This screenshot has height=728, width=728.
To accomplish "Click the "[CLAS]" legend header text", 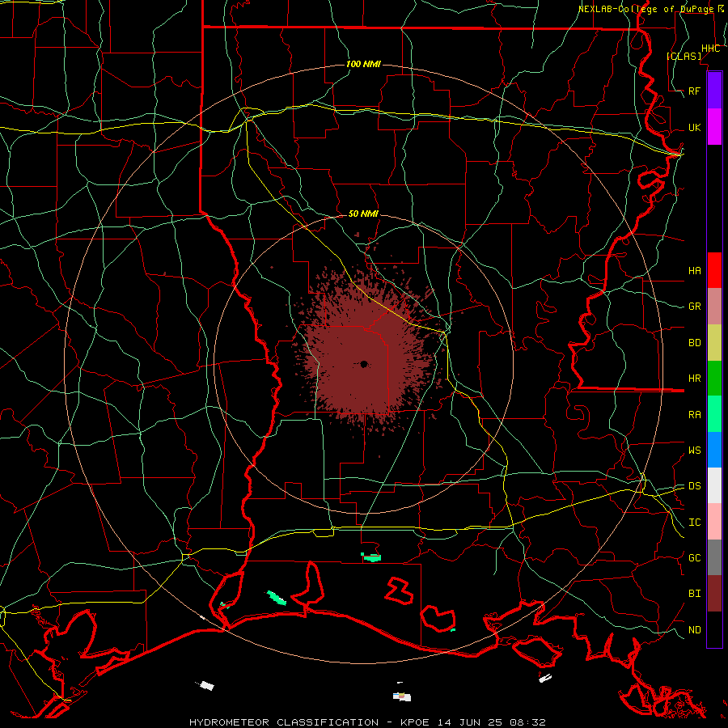I will tap(684, 56).
